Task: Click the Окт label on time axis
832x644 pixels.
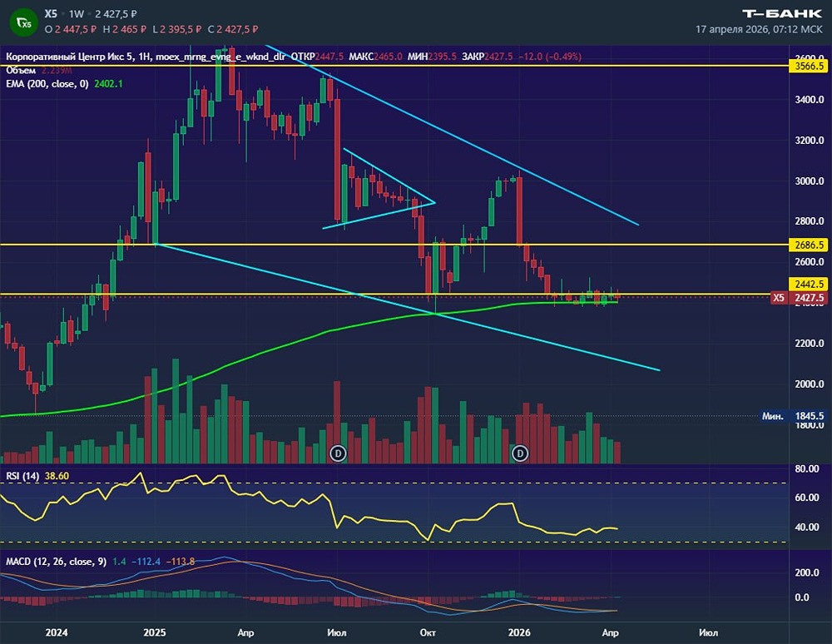Action: (428, 632)
